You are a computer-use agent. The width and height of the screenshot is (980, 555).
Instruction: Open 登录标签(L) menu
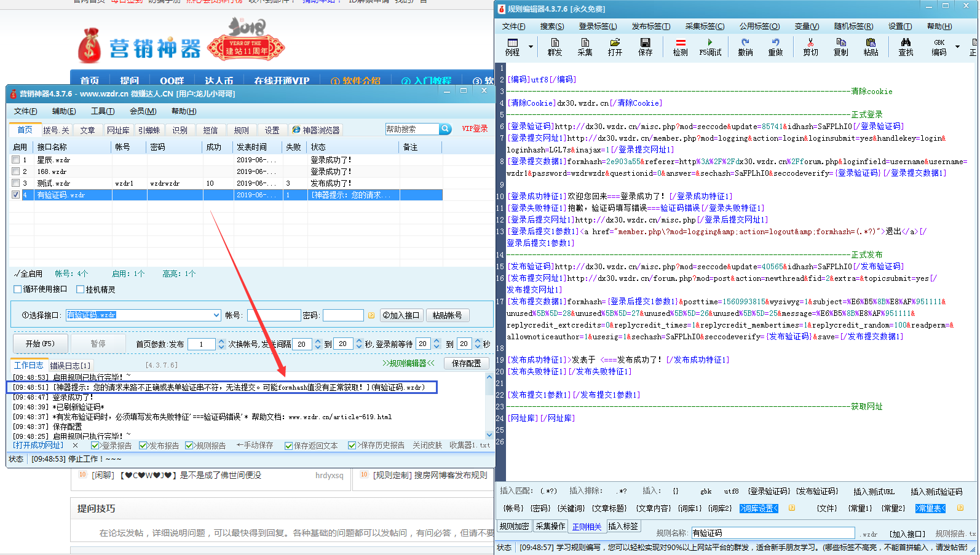click(598, 26)
